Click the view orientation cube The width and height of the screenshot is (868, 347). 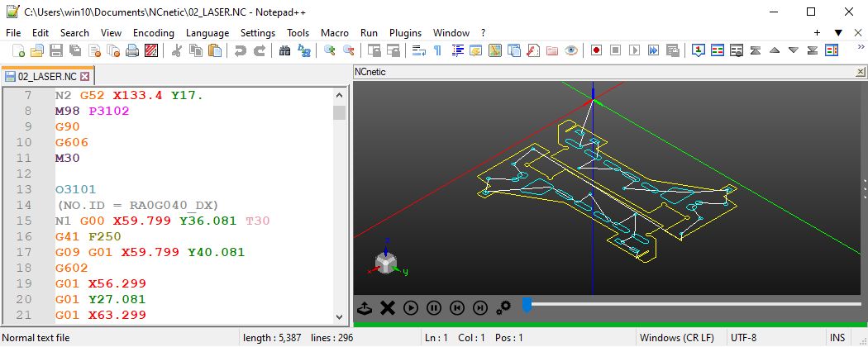(x=386, y=263)
